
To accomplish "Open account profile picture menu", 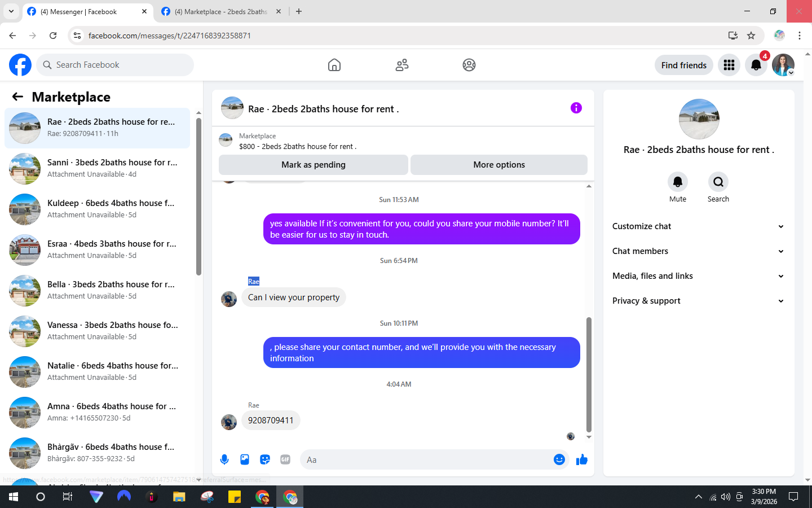I will [783, 65].
